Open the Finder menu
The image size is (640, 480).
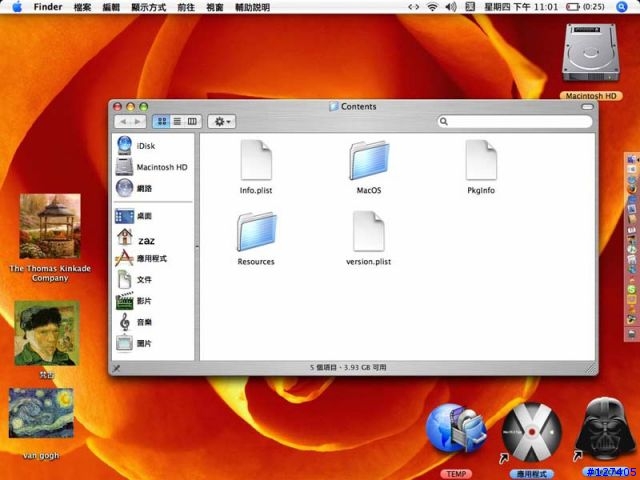click(x=48, y=7)
